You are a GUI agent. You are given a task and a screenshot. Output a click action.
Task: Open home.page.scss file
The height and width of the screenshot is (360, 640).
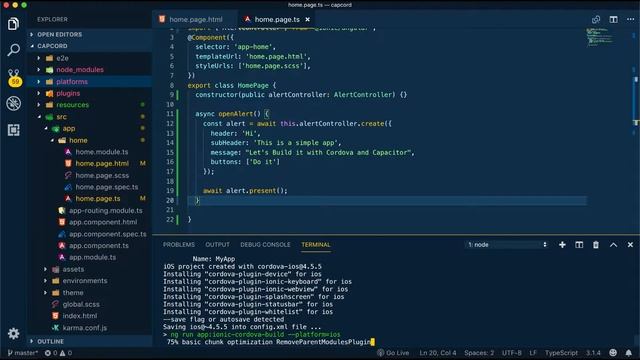(102, 176)
